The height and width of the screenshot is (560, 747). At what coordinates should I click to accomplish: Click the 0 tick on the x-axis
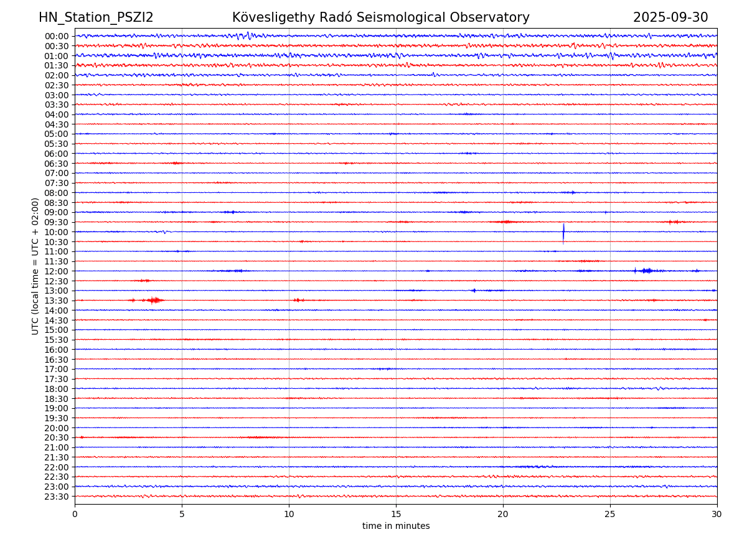click(75, 515)
